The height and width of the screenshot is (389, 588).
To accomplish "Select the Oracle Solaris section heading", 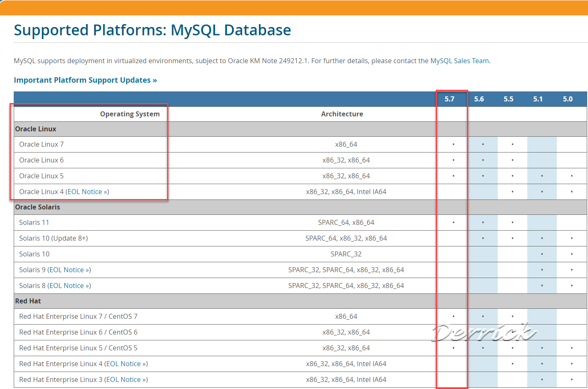I will point(37,207).
